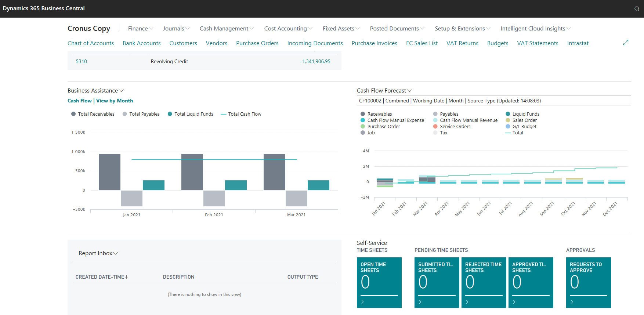Open the Open Time Sheets tile
This screenshot has height=315, width=644.
pos(379,283)
